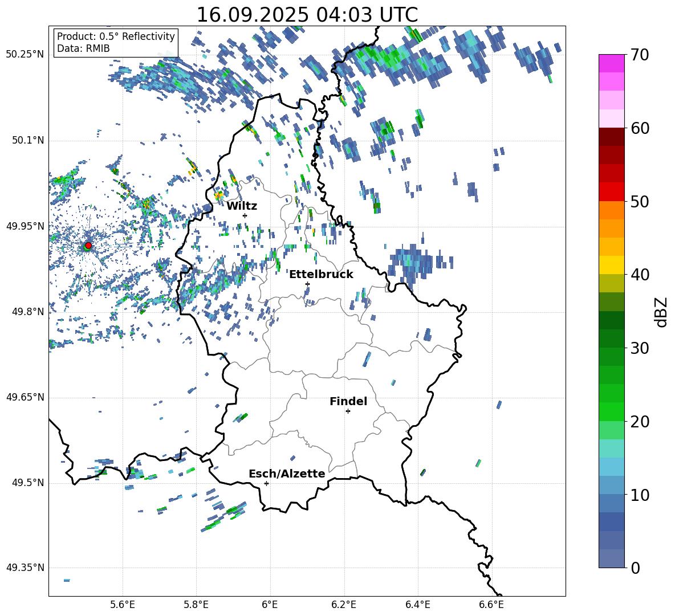Viewport: 675px width, 616px height.
Task: Click the 0 value on colorbar
Action: [x=635, y=568]
